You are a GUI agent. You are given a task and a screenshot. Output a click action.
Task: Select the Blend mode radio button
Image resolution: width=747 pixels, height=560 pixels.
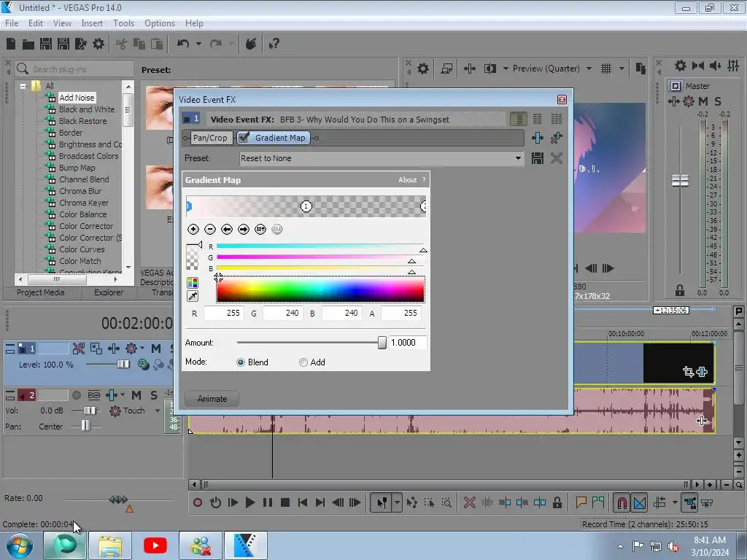click(241, 362)
